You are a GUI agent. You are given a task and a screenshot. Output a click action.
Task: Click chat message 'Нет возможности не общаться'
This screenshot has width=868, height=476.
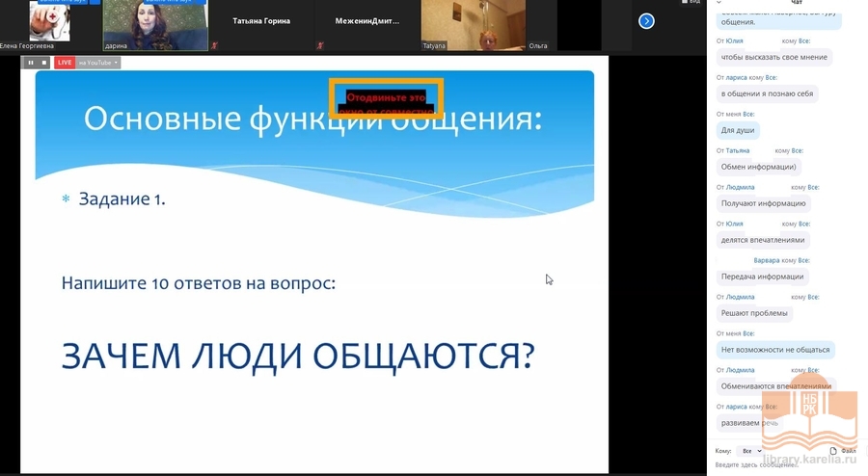coord(775,350)
